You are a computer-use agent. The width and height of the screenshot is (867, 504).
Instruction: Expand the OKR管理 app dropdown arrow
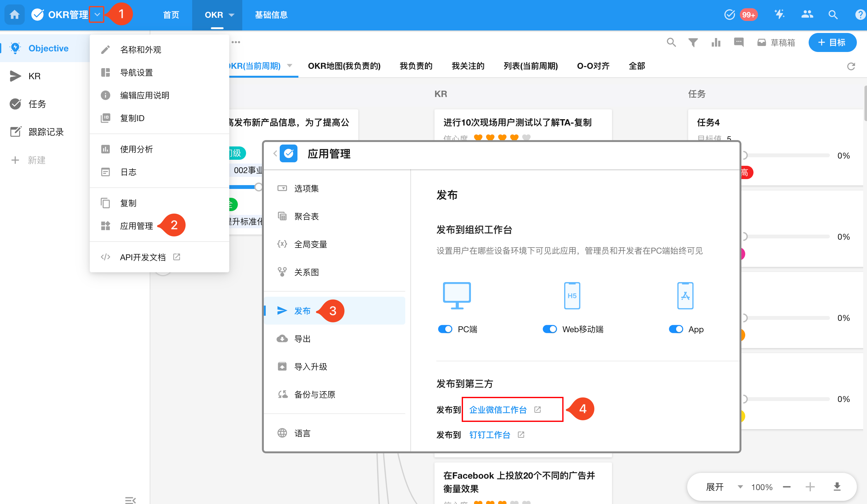(x=97, y=15)
